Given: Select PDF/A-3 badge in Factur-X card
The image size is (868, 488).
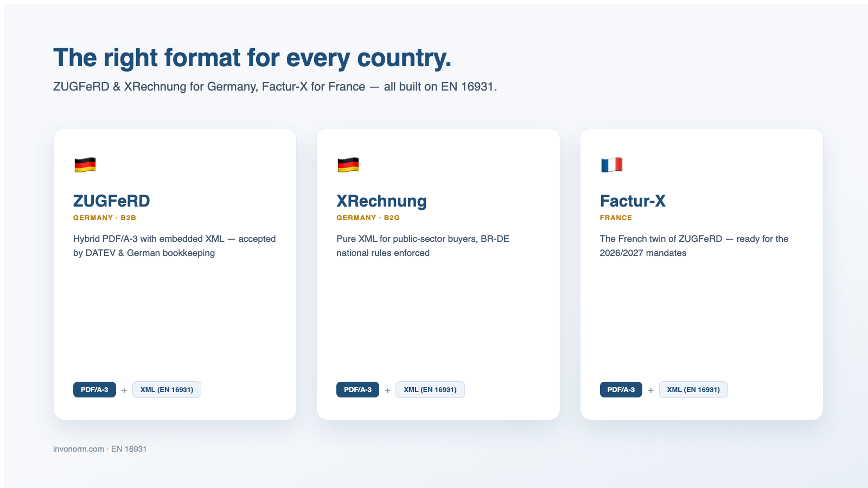Looking at the screenshot, I should pos(621,390).
